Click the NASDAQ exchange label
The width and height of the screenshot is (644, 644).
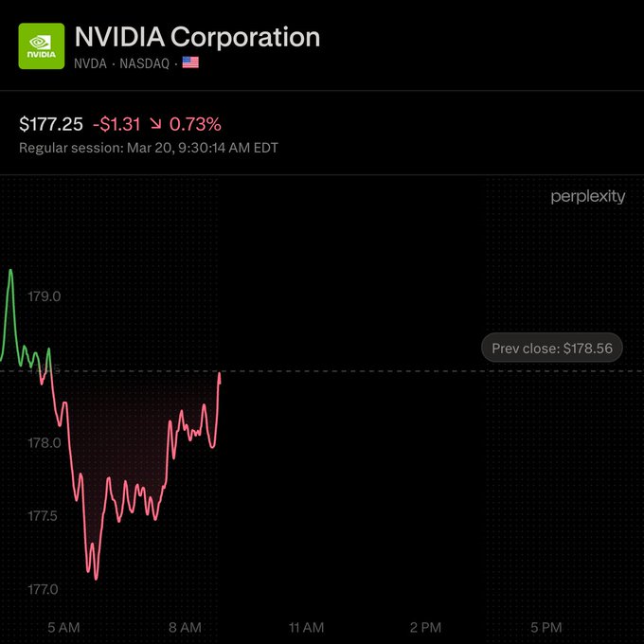[x=145, y=63]
